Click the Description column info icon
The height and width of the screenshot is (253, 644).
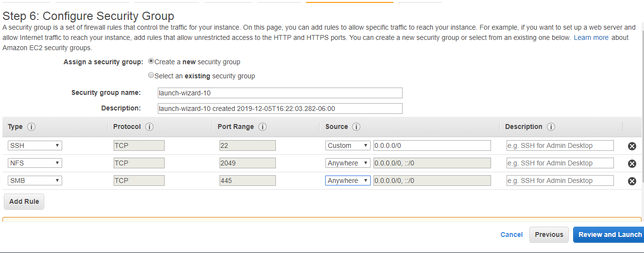[x=551, y=127]
